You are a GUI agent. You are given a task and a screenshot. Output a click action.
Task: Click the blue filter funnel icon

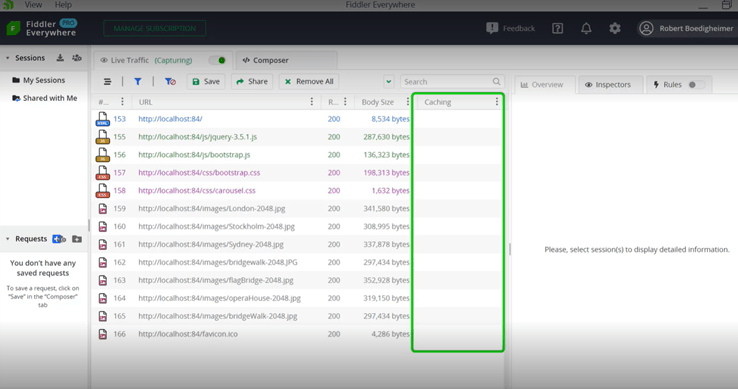pos(137,81)
